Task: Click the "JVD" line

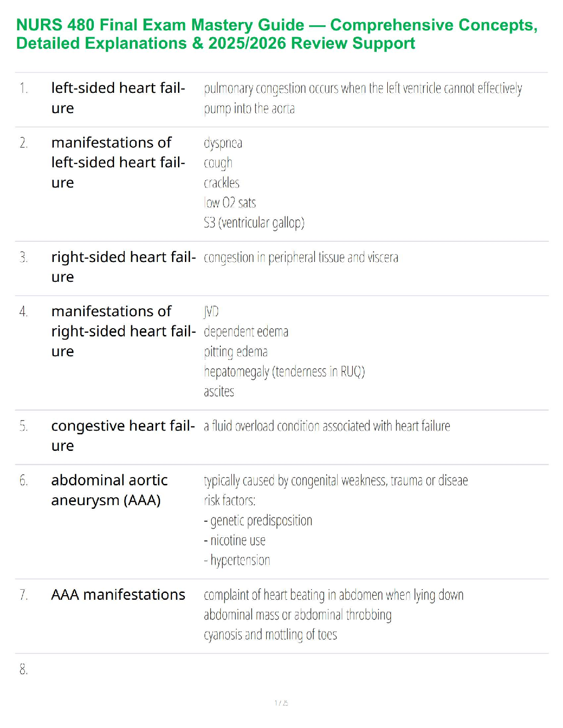Action: click(211, 312)
